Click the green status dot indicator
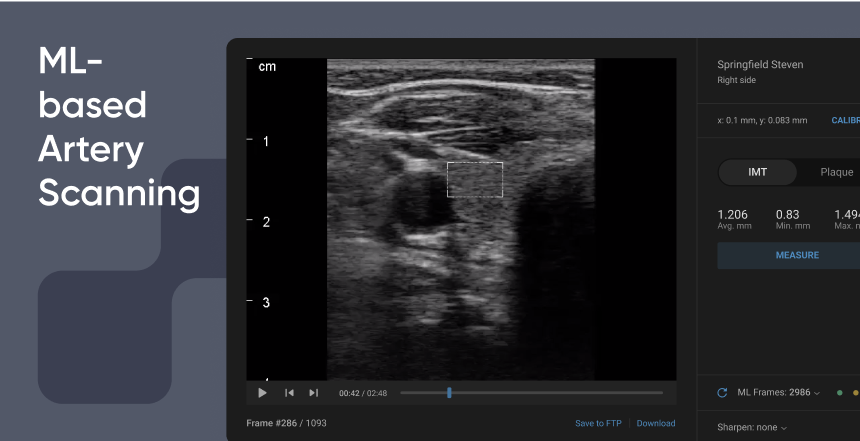Viewport: 860px width, 441px height. pyautogui.click(x=839, y=393)
